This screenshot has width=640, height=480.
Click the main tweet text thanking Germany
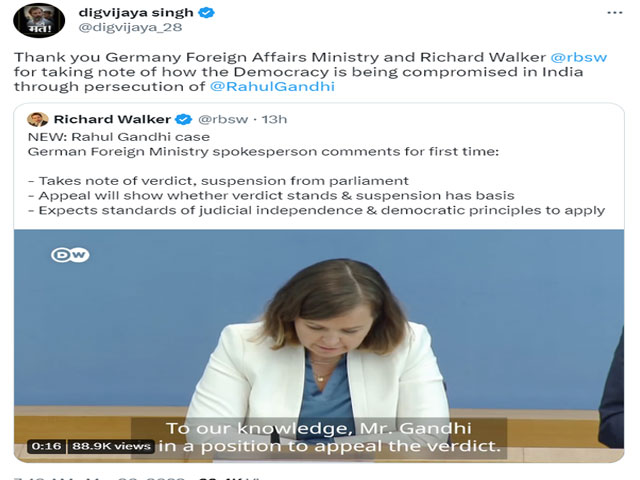pos(310,72)
